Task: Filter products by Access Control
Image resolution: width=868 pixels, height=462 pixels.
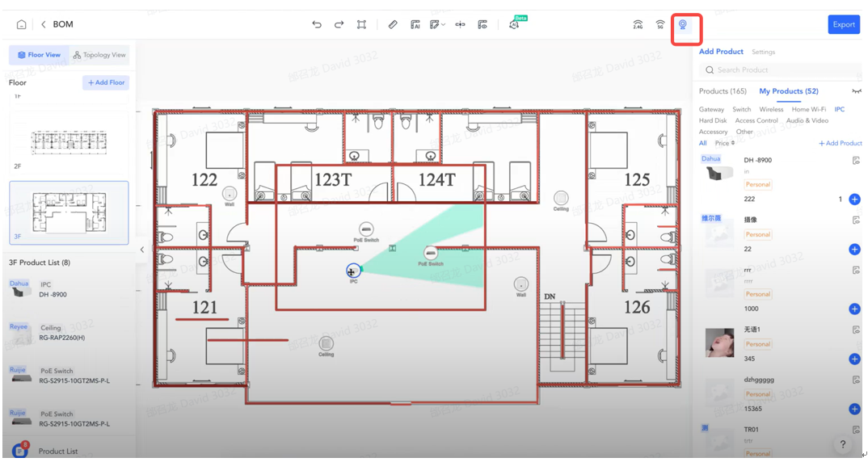Action: tap(756, 120)
